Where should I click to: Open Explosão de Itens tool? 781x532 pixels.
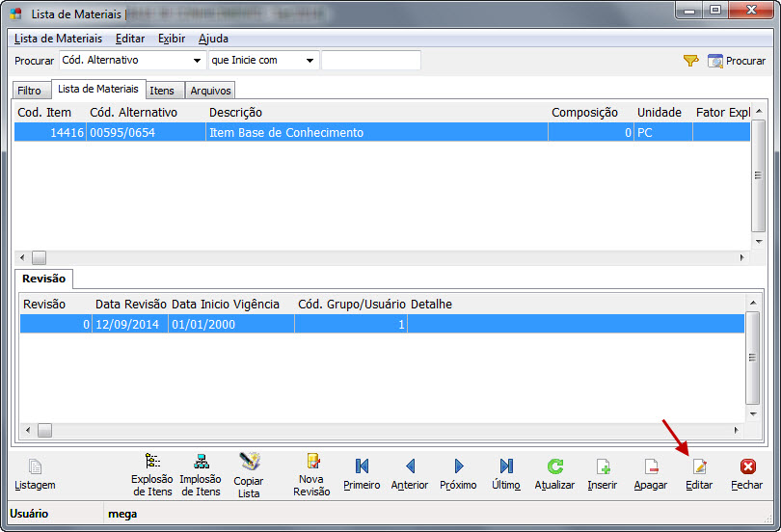tap(152, 462)
